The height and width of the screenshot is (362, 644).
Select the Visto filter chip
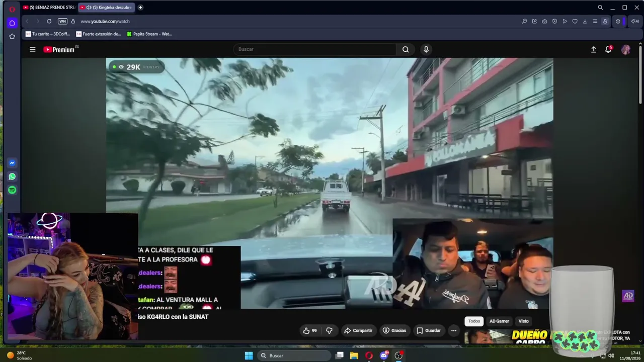coord(524,321)
